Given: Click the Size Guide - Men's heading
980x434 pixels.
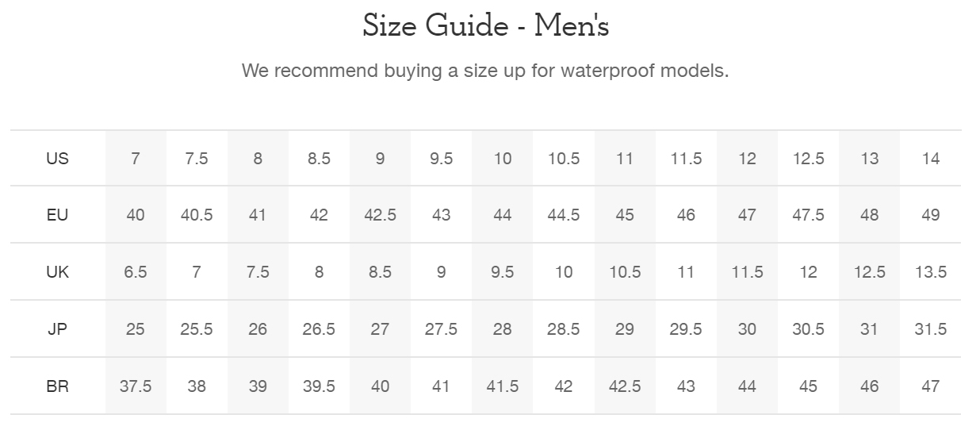Looking at the screenshot, I should point(486,25).
